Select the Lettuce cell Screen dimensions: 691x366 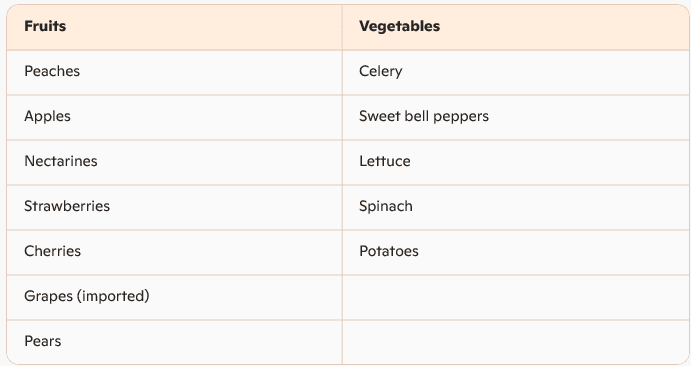point(516,162)
